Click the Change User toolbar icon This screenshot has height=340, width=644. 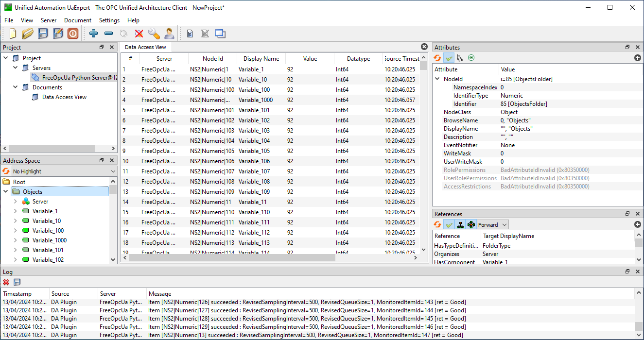click(169, 34)
